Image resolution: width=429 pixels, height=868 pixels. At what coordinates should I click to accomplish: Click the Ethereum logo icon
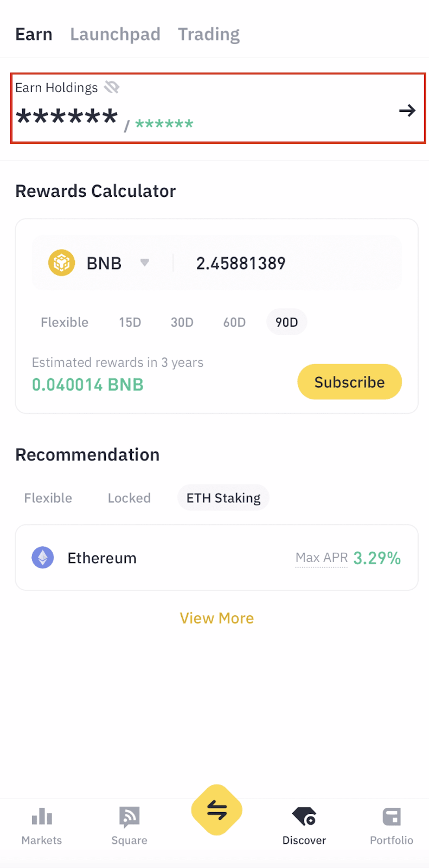click(x=43, y=558)
